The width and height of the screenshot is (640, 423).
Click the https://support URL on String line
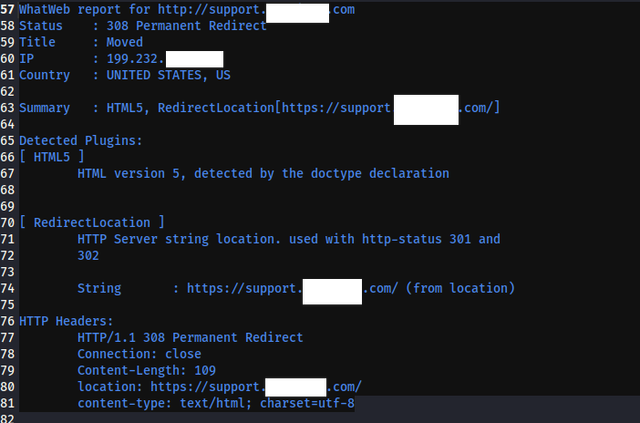(240, 288)
